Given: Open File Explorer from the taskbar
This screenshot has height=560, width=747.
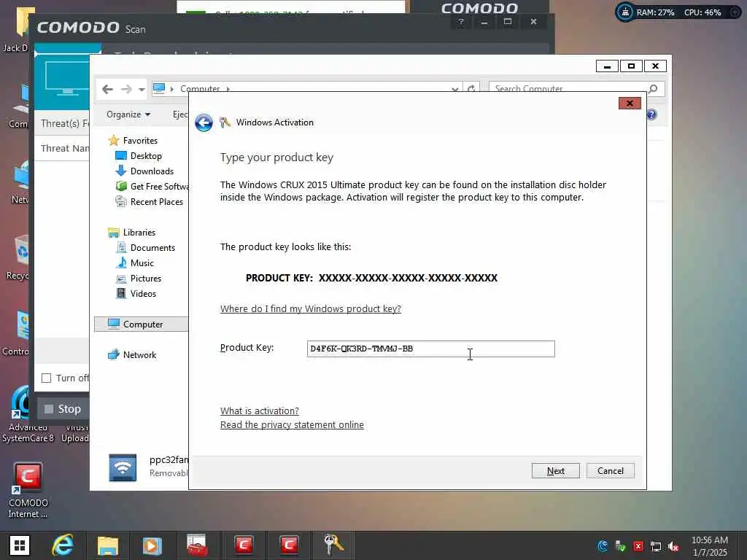Looking at the screenshot, I should 108,545.
